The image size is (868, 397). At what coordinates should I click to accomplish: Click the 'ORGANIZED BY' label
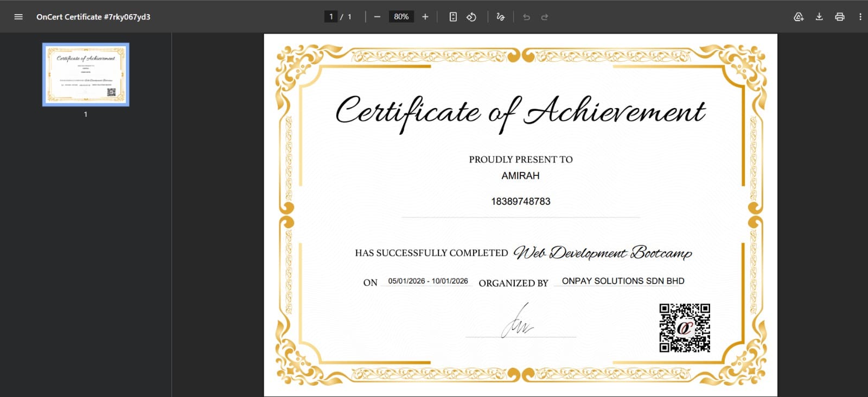[513, 283]
